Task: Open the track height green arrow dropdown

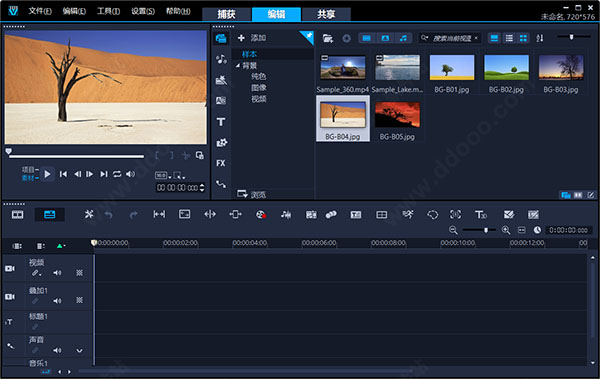Action: 60,246
